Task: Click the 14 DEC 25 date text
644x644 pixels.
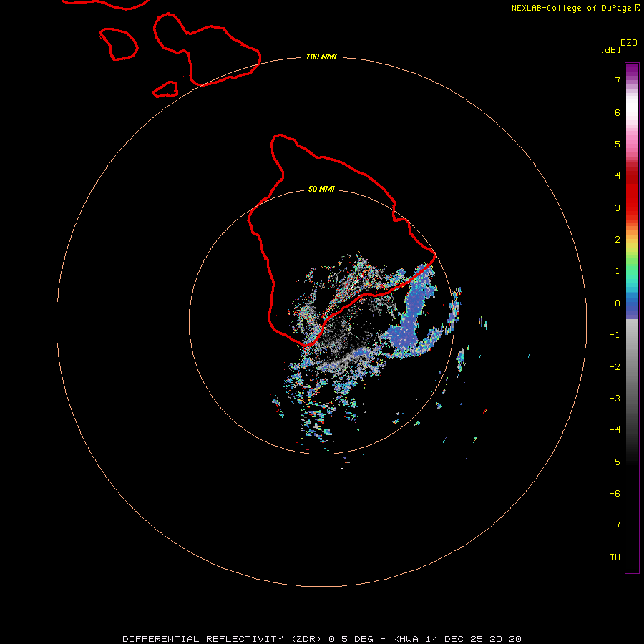Action: pyautogui.click(x=454, y=639)
